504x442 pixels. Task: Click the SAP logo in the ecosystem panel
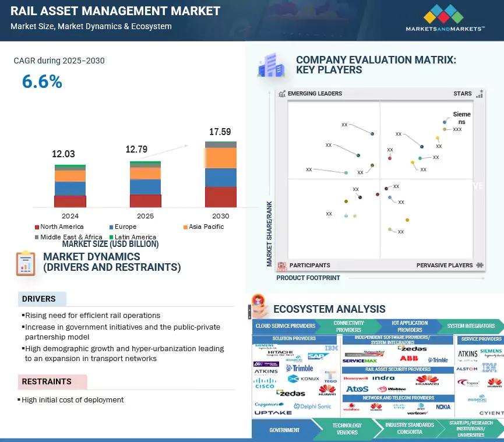coord(315,355)
